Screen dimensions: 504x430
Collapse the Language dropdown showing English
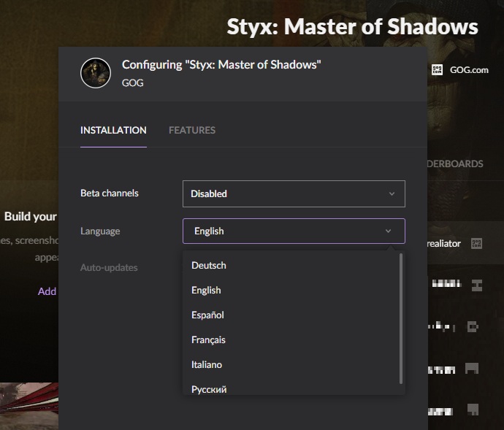point(294,231)
